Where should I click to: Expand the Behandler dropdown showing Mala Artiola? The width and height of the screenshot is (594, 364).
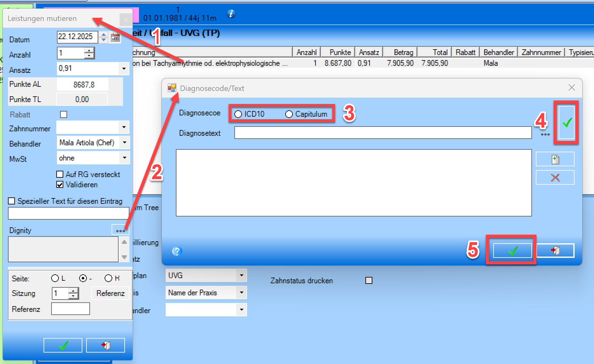(x=125, y=142)
